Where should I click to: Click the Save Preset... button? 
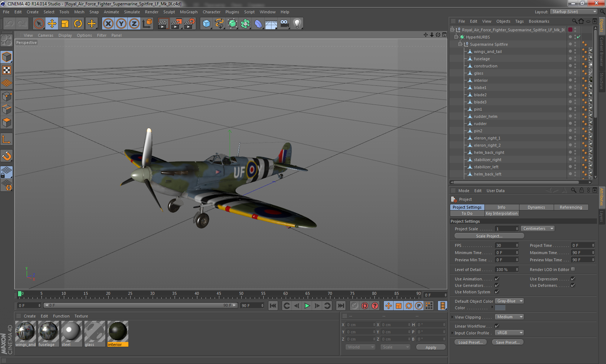[x=508, y=342]
